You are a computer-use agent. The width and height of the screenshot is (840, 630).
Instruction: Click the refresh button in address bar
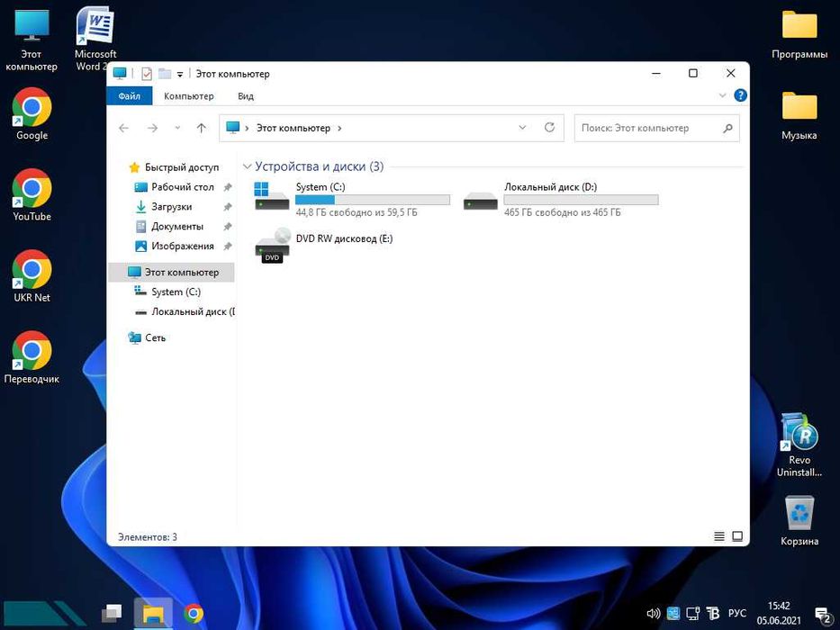[x=549, y=128]
